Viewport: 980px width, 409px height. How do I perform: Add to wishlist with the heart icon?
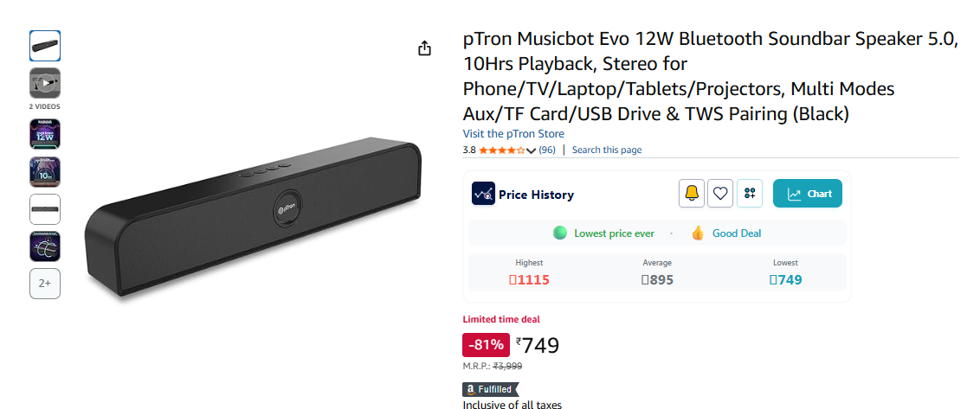coord(720,194)
